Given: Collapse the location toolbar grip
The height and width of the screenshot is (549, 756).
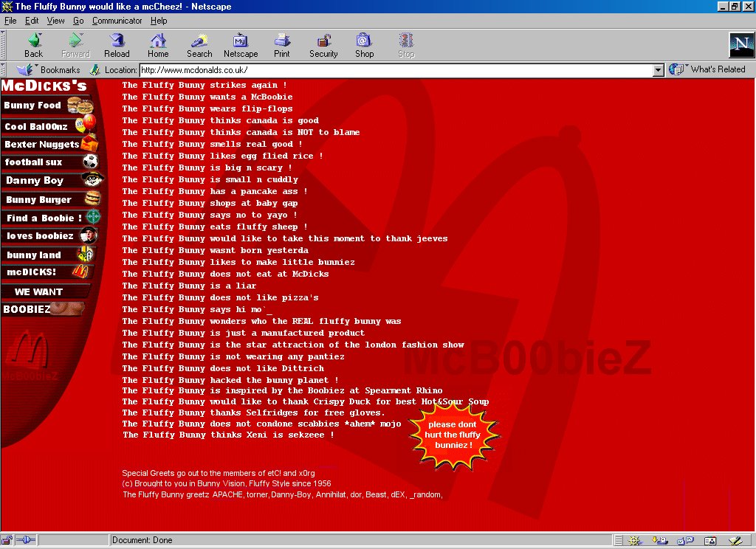Looking at the screenshot, I should click(3, 70).
